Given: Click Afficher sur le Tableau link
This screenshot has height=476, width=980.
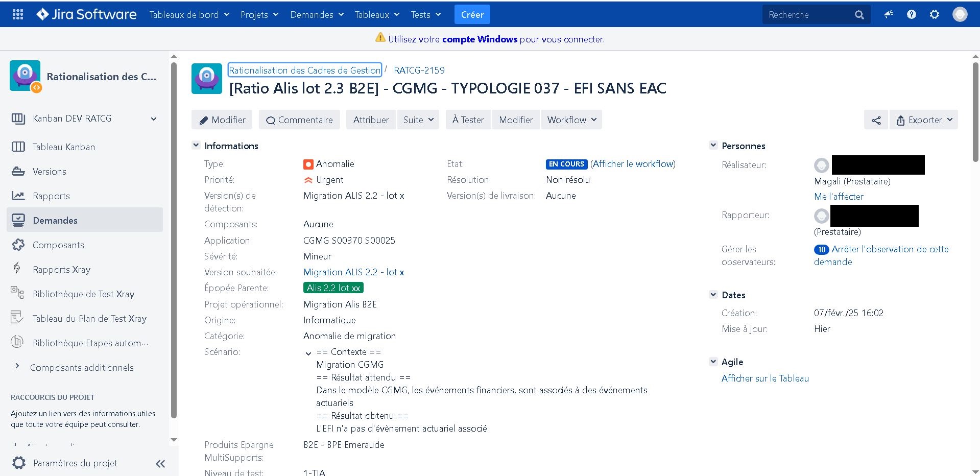Looking at the screenshot, I should tap(765, 378).
